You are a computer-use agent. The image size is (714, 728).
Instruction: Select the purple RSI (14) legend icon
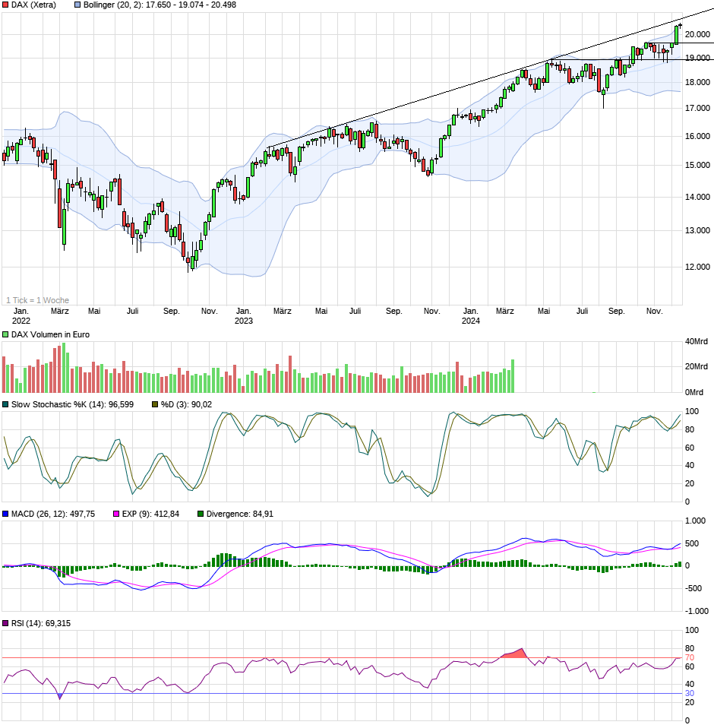6,623
